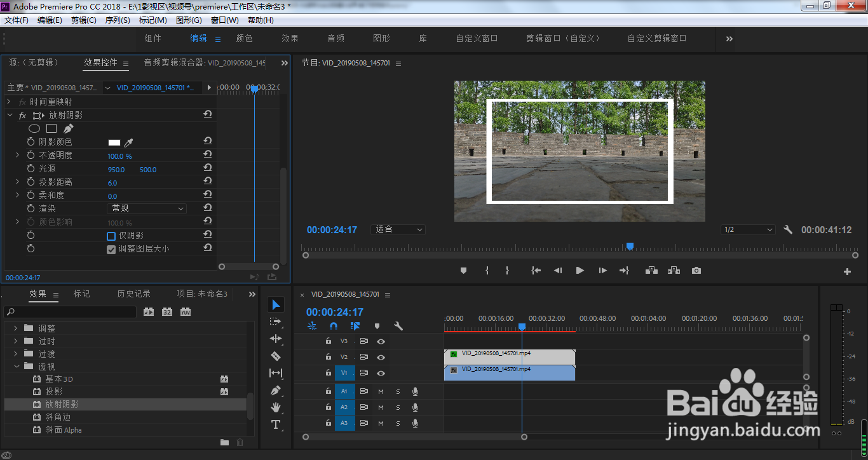Show more workspaces overflow arrows
868x460 pixels.
coord(729,39)
